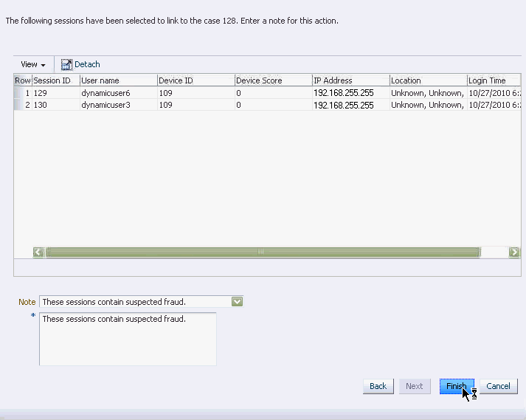The width and height of the screenshot is (526, 420).
Task: Click Session ID 129 cell
Action: [55, 93]
